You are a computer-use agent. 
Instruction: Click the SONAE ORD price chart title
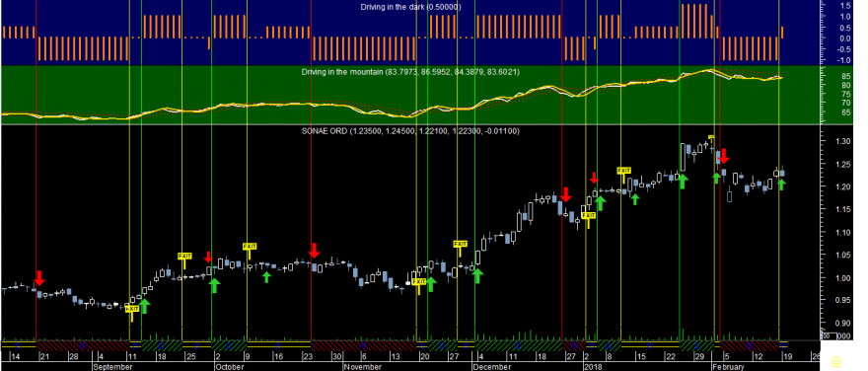(410, 130)
